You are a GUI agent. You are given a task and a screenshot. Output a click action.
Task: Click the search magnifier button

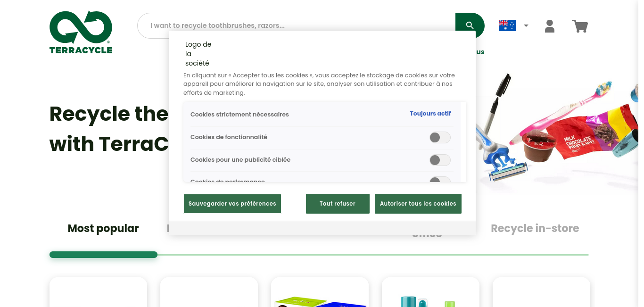[x=470, y=25]
